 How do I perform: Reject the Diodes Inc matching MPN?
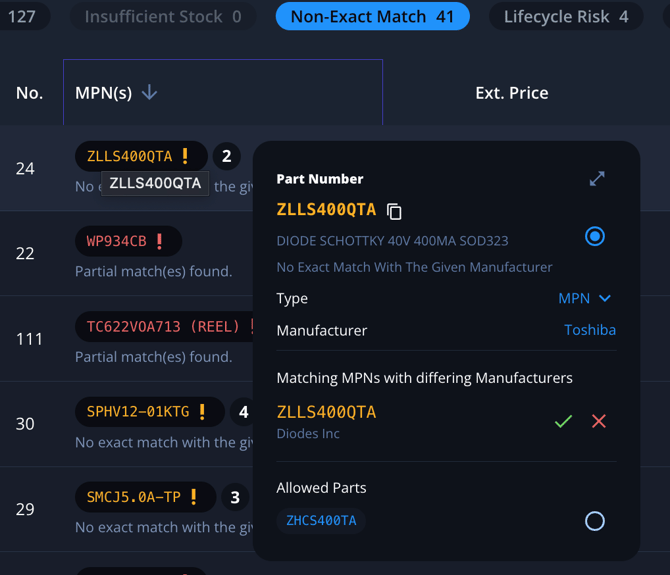click(599, 421)
